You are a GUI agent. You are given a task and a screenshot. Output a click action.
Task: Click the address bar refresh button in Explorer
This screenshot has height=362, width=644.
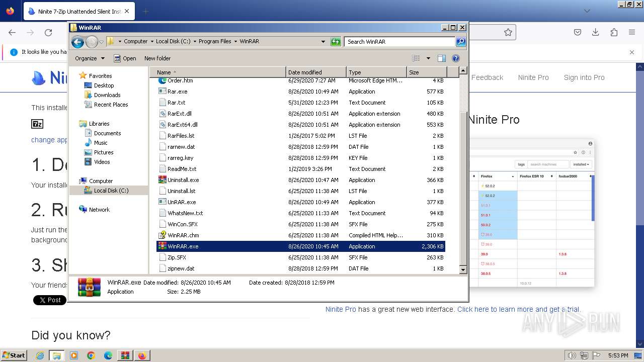point(336,42)
